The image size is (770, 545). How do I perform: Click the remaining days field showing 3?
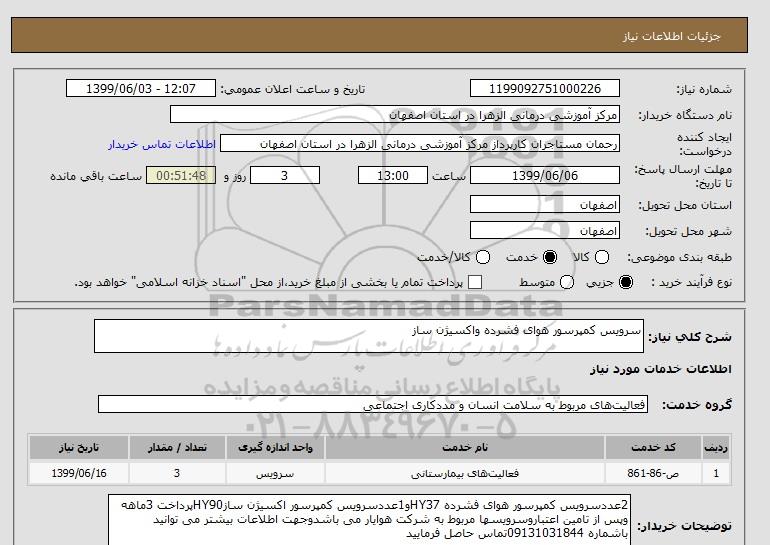click(285, 175)
